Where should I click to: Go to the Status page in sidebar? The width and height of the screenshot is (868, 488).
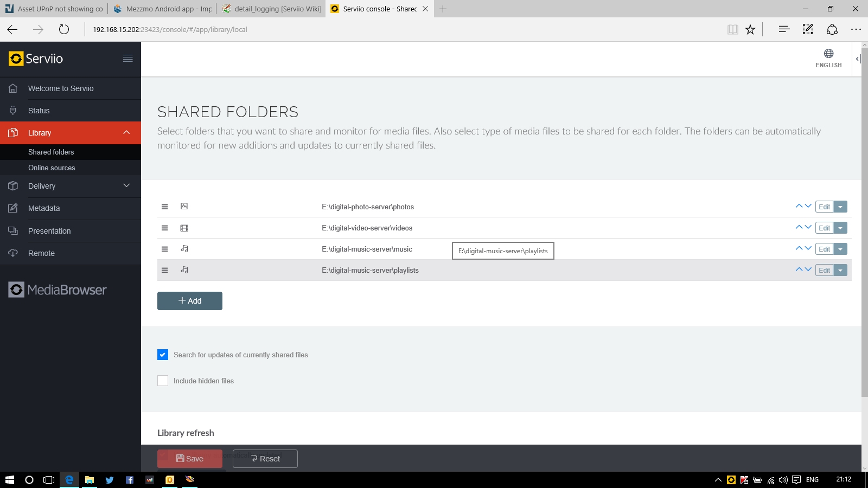pyautogui.click(x=39, y=111)
